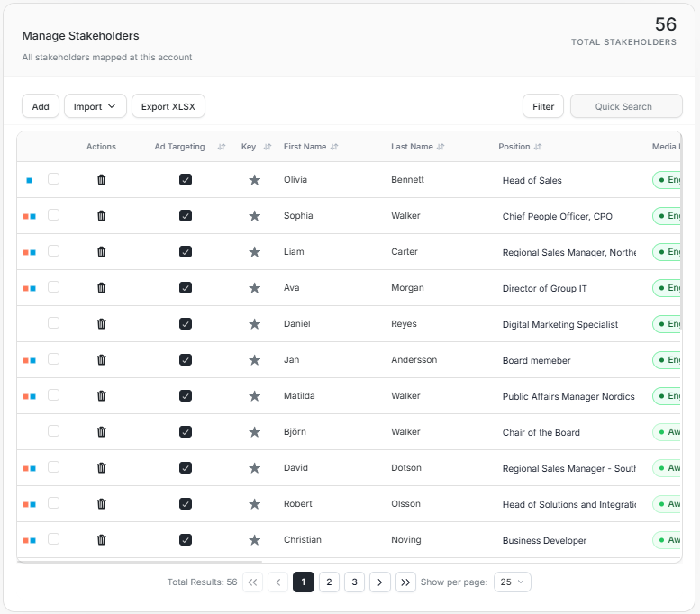Click trash icon in Sophia Walker row

click(101, 216)
